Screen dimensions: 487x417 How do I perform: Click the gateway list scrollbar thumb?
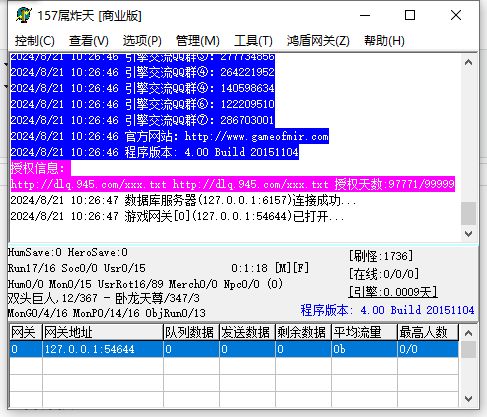point(468,349)
